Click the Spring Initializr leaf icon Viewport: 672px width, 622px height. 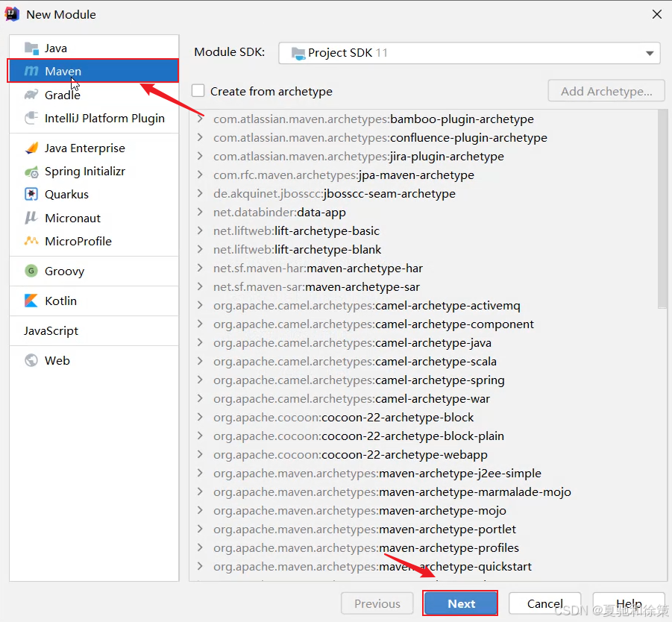coord(31,172)
